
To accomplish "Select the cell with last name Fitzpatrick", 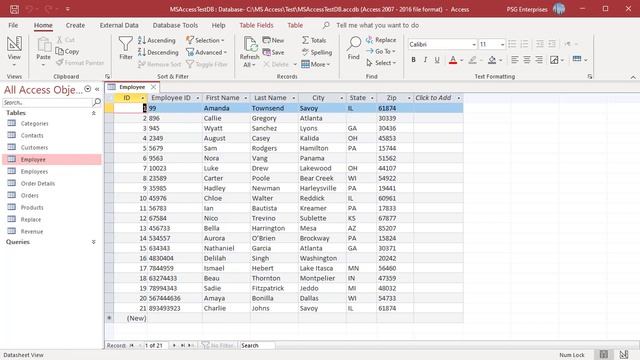I will (x=274, y=288).
